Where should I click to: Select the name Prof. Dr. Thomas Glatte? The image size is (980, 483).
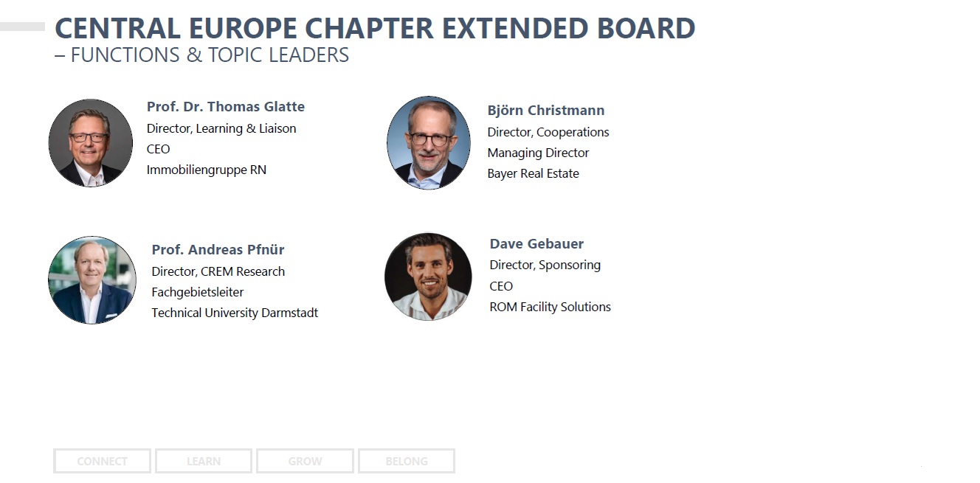point(225,107)
